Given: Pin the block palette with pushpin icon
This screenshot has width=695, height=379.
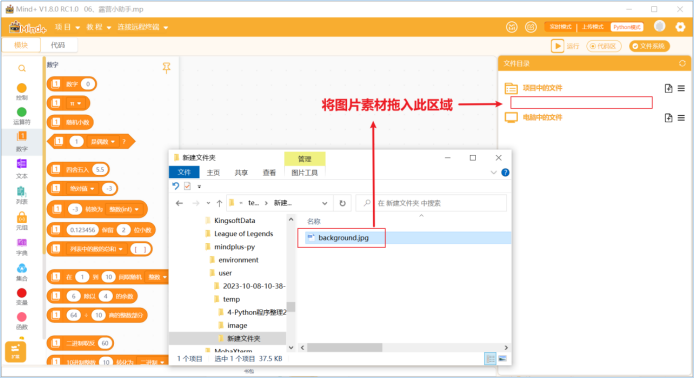Looking at the screenshot, I should (x=166, y=68).
